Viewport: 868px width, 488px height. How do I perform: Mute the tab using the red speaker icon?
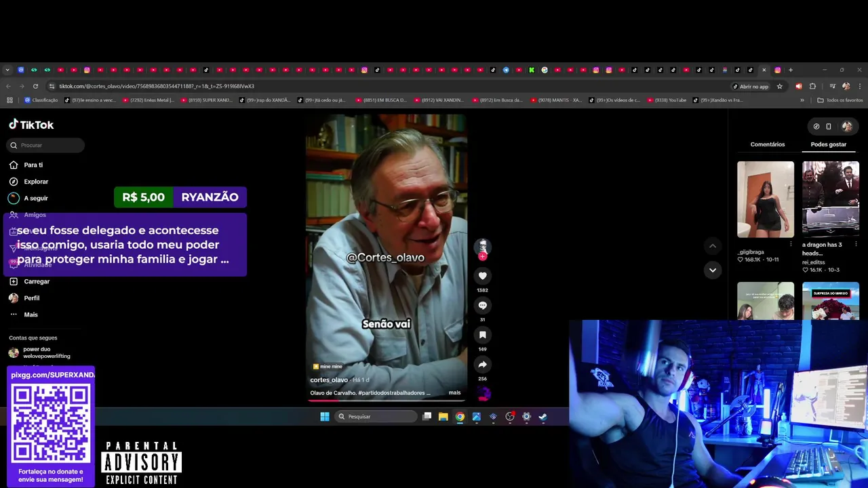pos(798,86)
